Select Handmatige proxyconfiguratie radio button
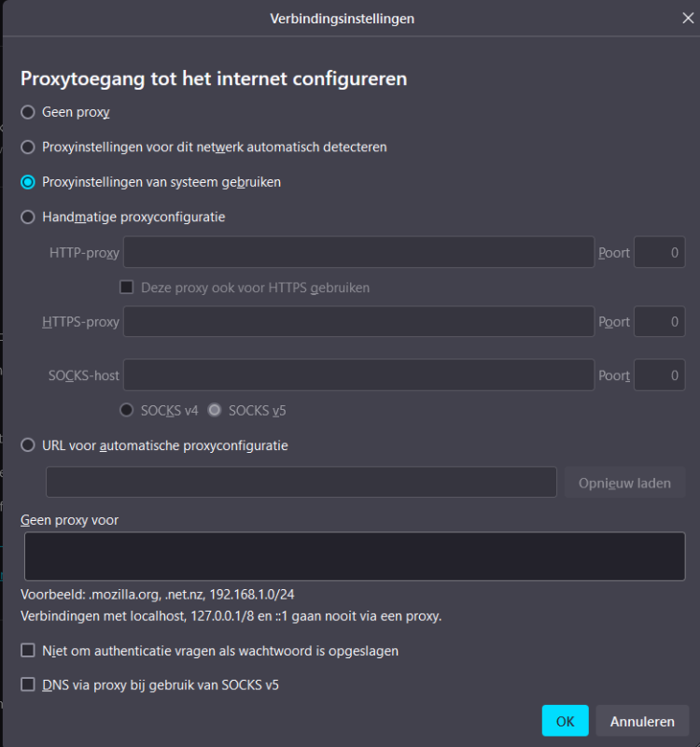This screenshot has height=747, width=700. [28, 217]
